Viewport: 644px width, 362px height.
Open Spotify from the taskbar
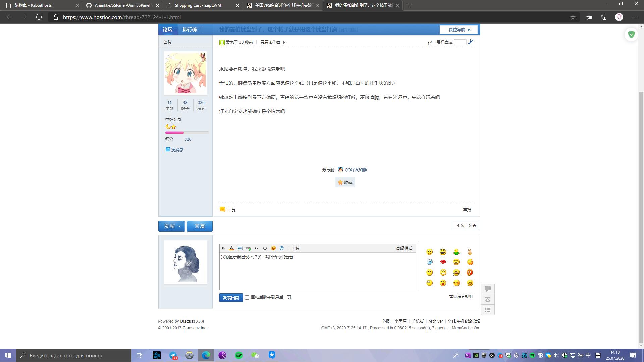pyautogui.click(x=239, y=355)
